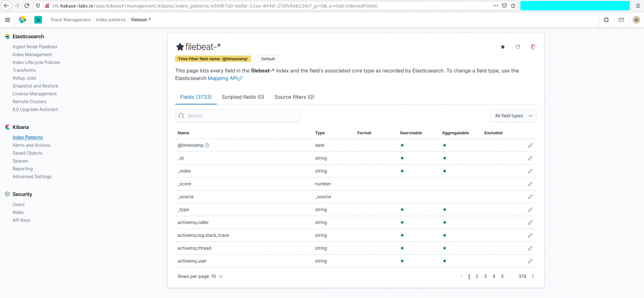Click the Elastic logo home icon
Screen dimensions: 644x298
(x=23, y=20)
